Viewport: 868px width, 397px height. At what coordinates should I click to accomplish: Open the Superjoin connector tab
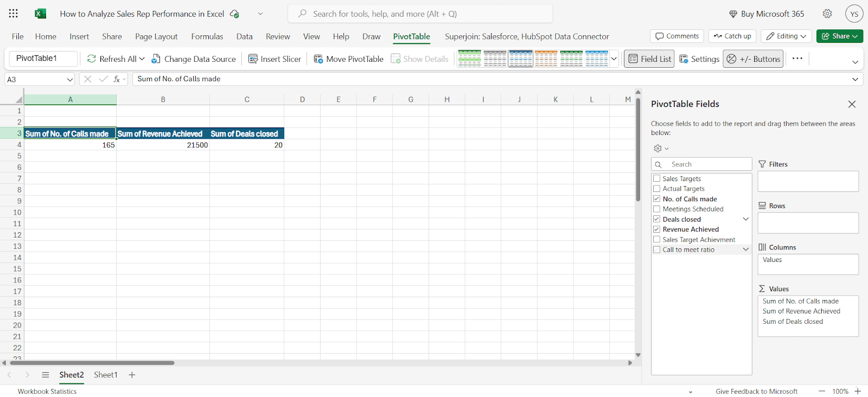click(x=527, y=36)
